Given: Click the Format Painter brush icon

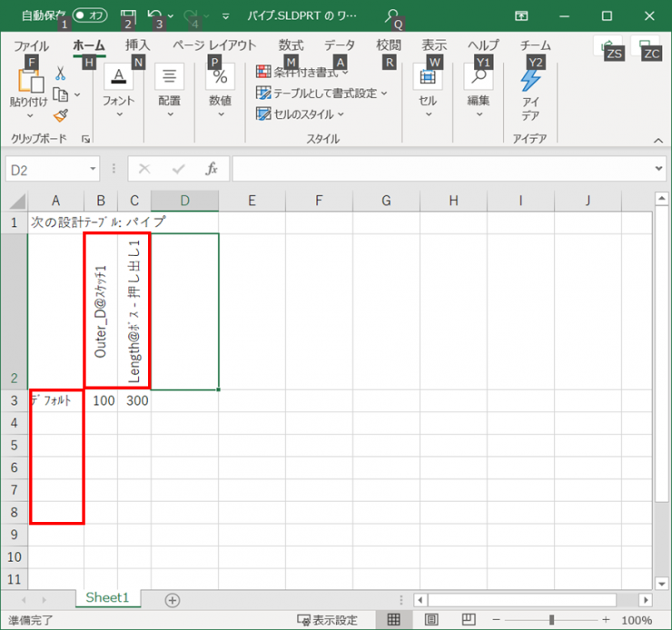Looking at the screenshot, I should coord(60,115).
